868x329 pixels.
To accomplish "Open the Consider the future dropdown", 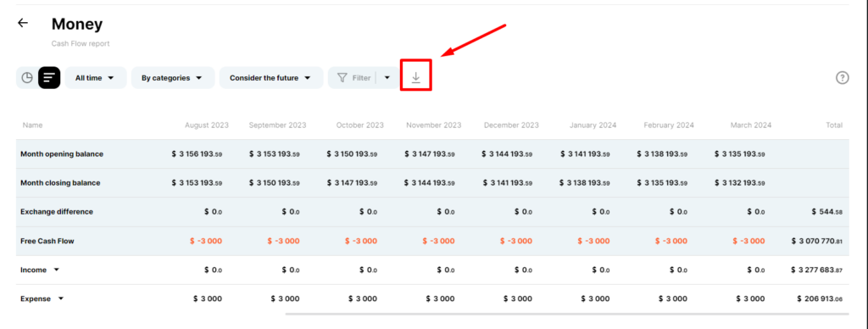I will [x=271, y=78].
